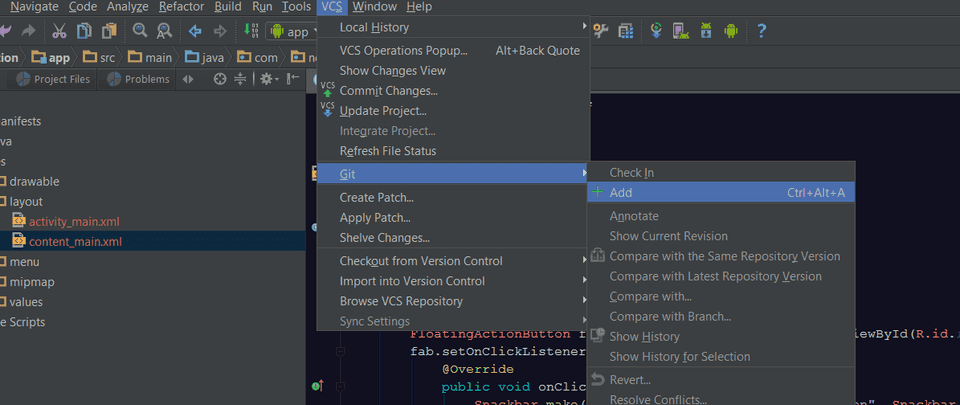Image resolution: width=960 pixels, height=405 pixels.
Task: Click Show History in Git submenu
Action: [x=644, y=337]
